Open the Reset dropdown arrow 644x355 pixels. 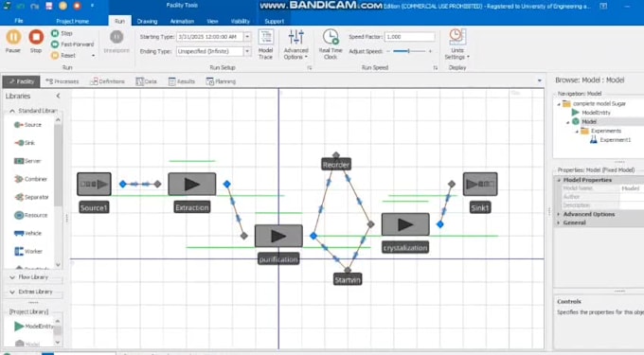93,56
